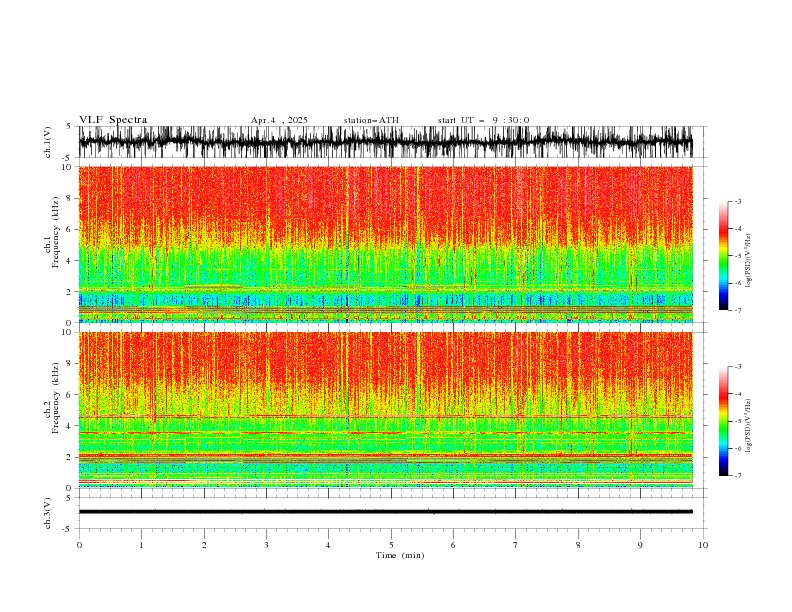Click the "2" kHz tick on ch.2 frequency axis
The height and width of the screenshot is (612, 792).
(70, 457)
